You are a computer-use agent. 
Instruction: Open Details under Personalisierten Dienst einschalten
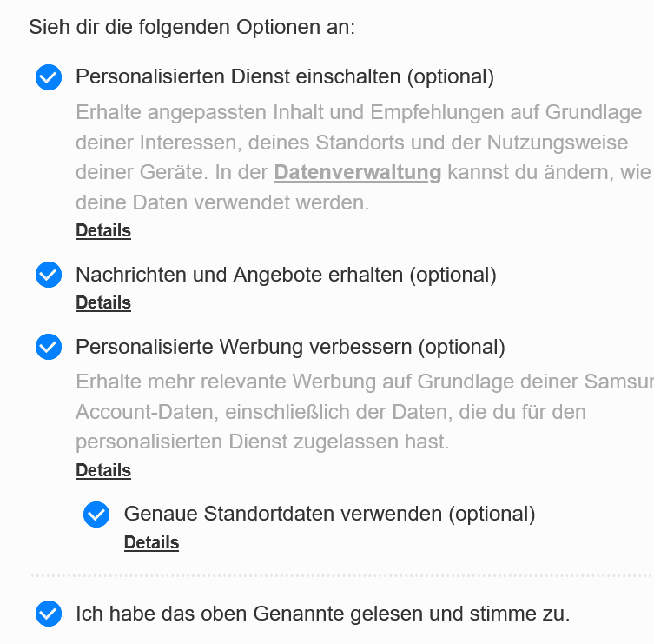pyautogui.click(x=103, y=230)
